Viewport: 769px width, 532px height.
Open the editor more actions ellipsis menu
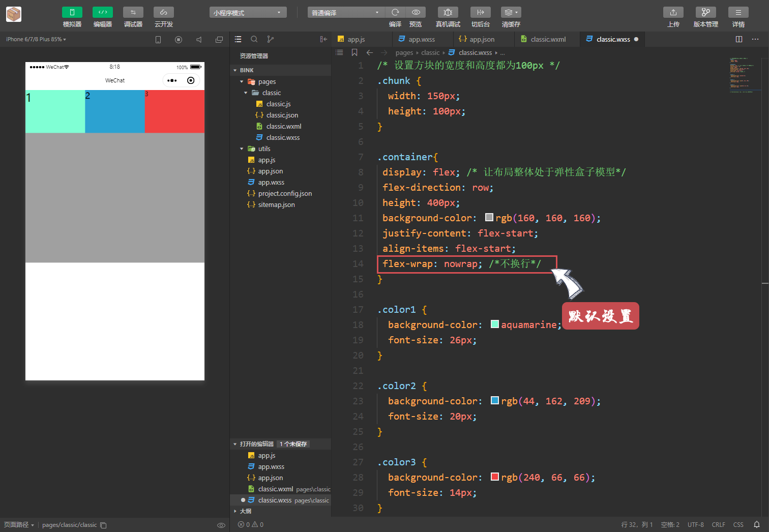(755, 39)
